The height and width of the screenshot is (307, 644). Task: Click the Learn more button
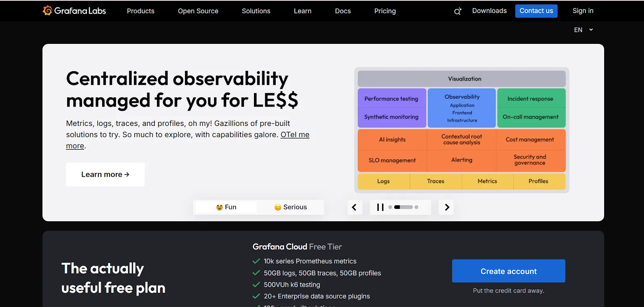pyautogui.click(x=105, y=174)
